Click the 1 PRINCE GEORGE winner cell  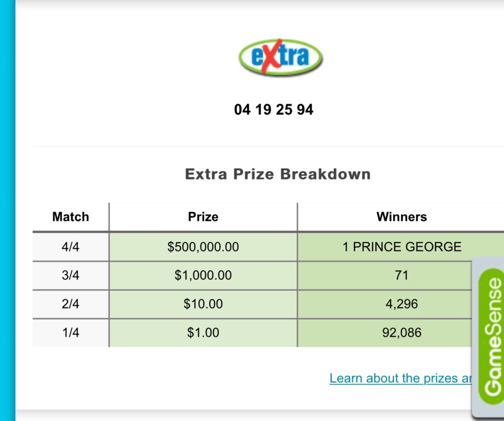point(402,247)
